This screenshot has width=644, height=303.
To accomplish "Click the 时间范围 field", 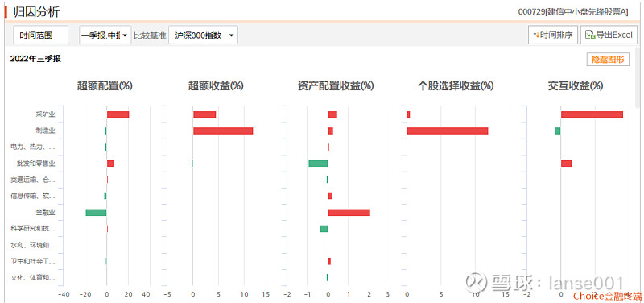I will pyautogui.click(x=41, y=35).
